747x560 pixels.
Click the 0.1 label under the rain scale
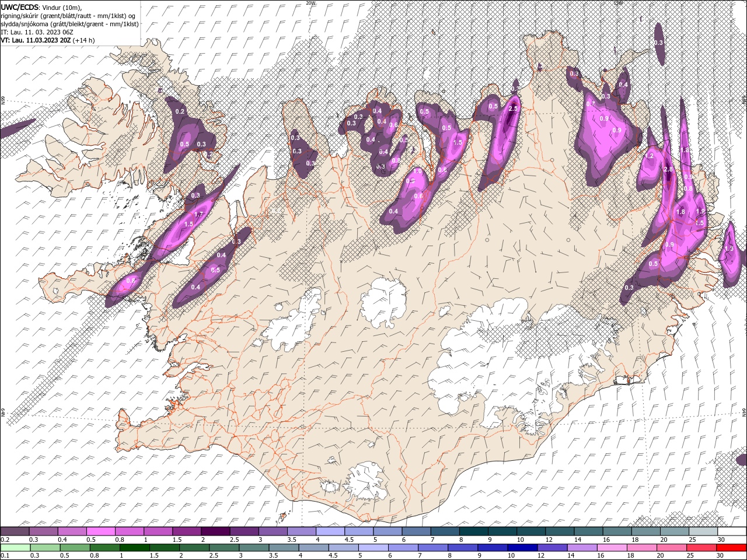tap(5, 555)
